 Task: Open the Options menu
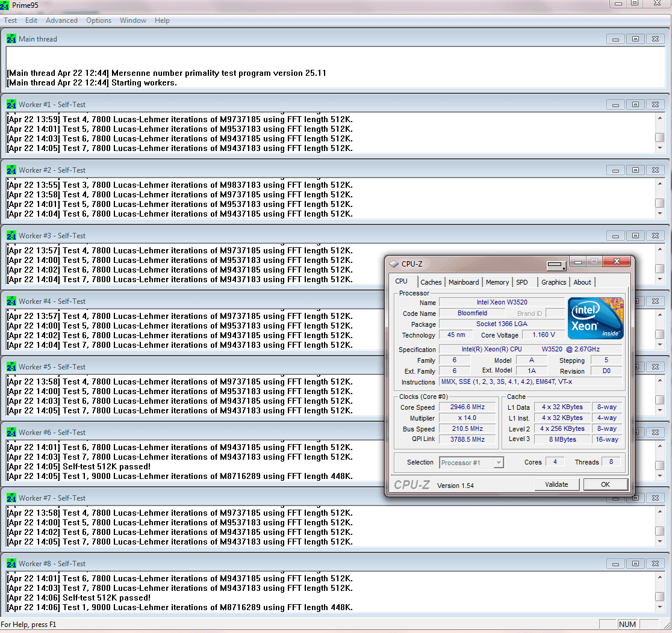pyautogui.click(x=99, y=20)
